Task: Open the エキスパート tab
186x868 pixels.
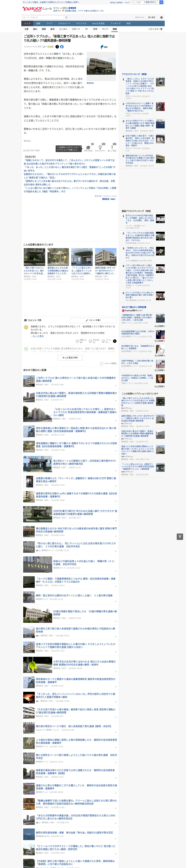Action: (64, 23)
